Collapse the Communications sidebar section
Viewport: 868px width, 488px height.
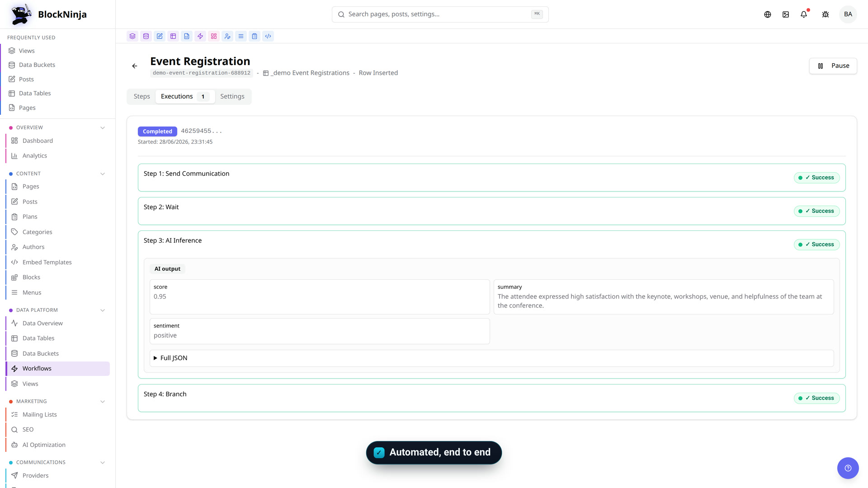103,463
